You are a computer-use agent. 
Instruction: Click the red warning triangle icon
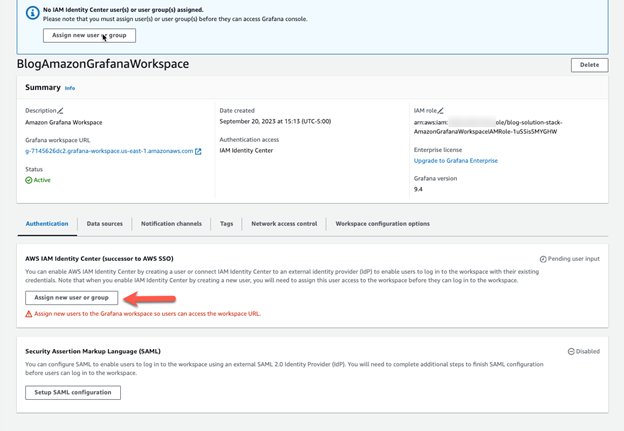click(29, 314)
